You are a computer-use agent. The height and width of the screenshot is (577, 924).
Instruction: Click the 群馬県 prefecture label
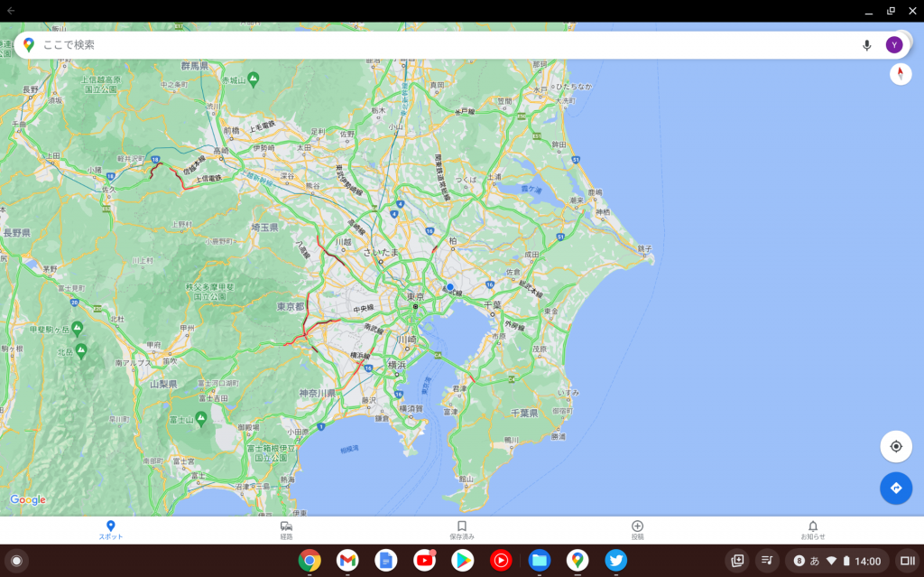pyautogui.click(x=195, y=66)
